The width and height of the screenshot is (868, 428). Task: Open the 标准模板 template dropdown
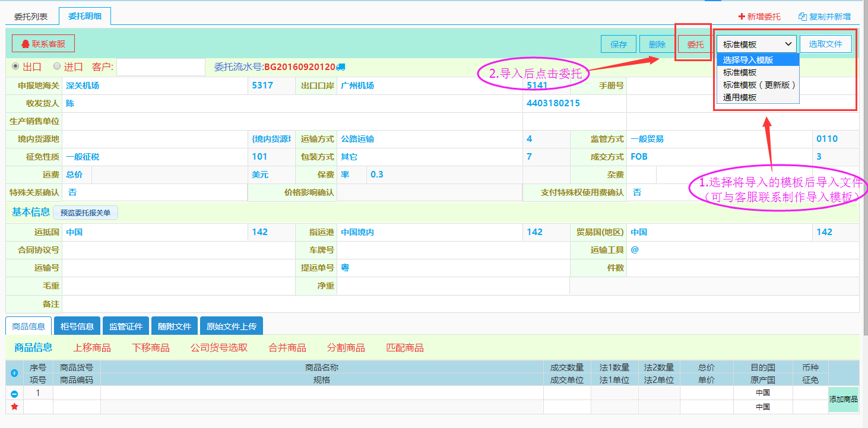coord(757,44)
